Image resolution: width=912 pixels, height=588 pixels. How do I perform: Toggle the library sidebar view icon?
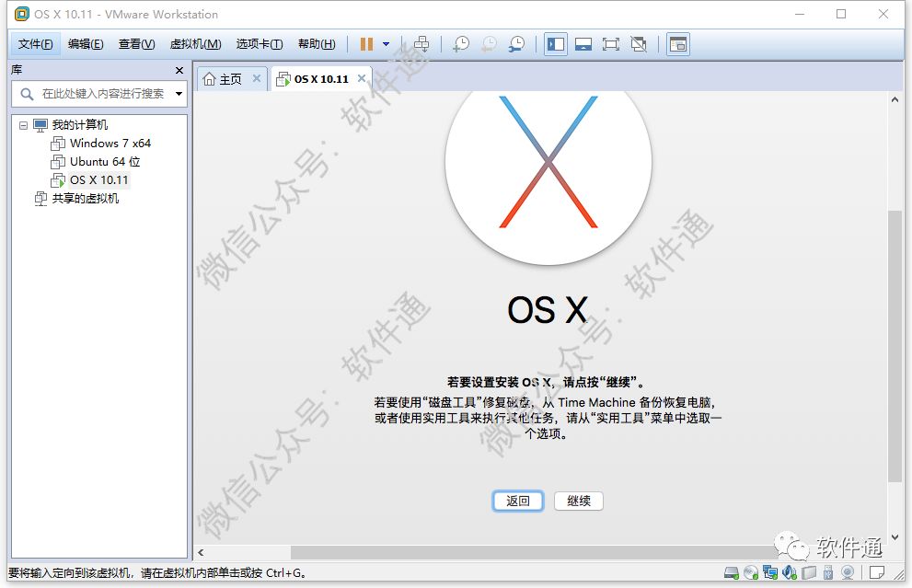pos(556,44)
